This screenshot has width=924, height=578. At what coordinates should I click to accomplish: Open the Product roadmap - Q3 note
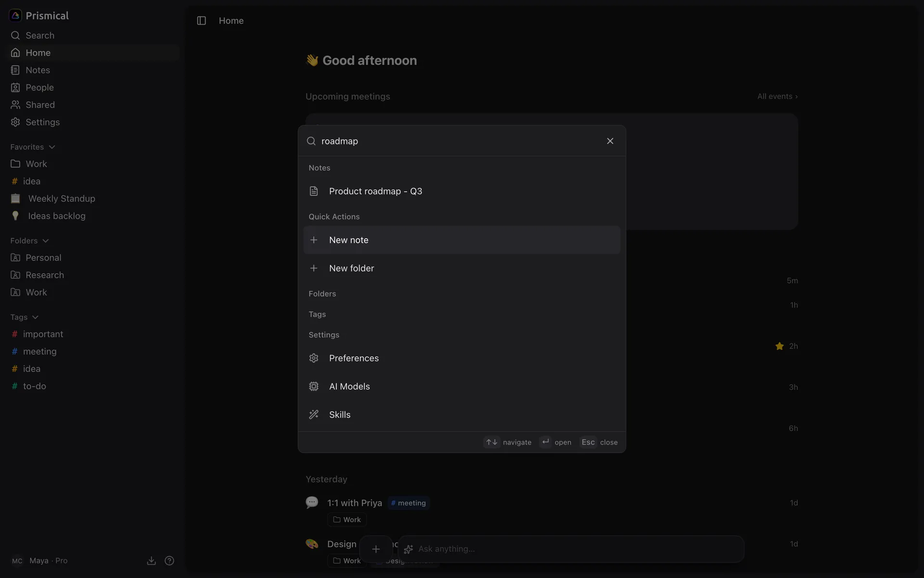[x=462, y=191]
